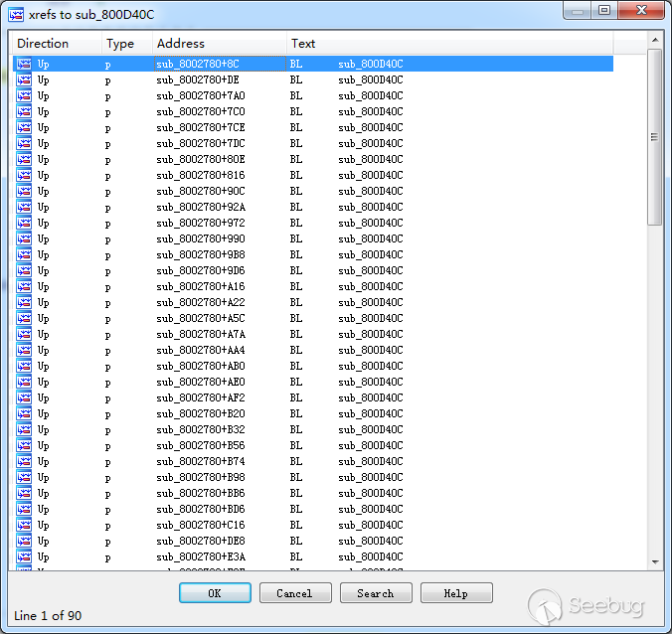This screenshot has height=634, width=672.
Task: Click BL mnemonic in sub_8002780+90C row
Action: point(295,191)
